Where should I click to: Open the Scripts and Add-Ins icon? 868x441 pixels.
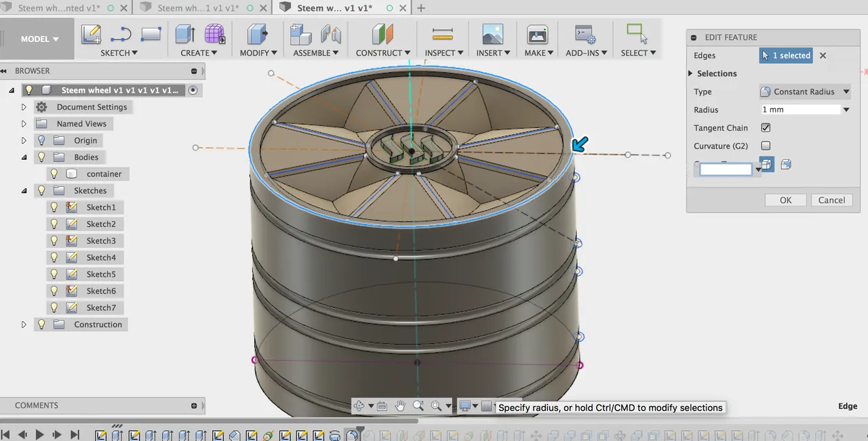click(585, 34)
